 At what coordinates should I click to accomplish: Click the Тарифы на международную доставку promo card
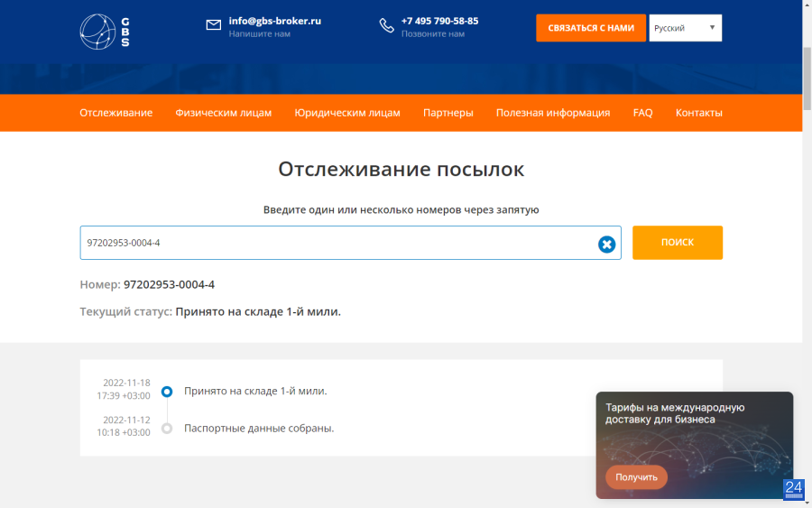click(x=694, y=445)
